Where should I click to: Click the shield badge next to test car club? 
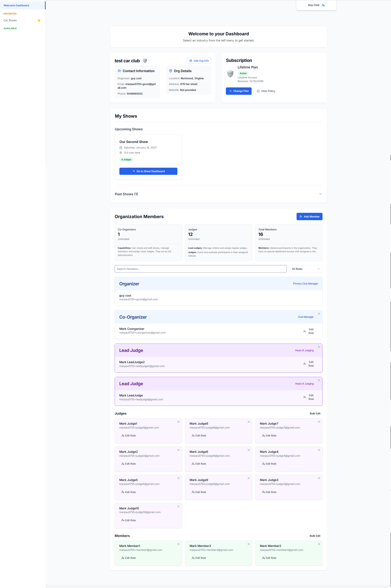[x=145, y=60]
